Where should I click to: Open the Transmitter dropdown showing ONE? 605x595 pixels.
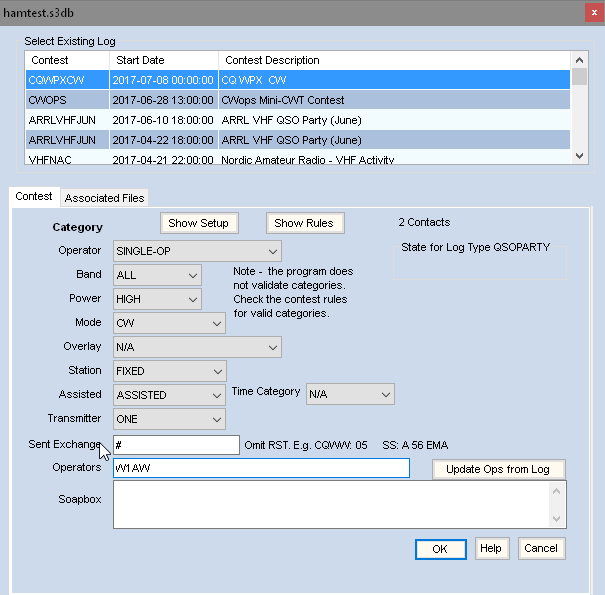tap(169, 419)
